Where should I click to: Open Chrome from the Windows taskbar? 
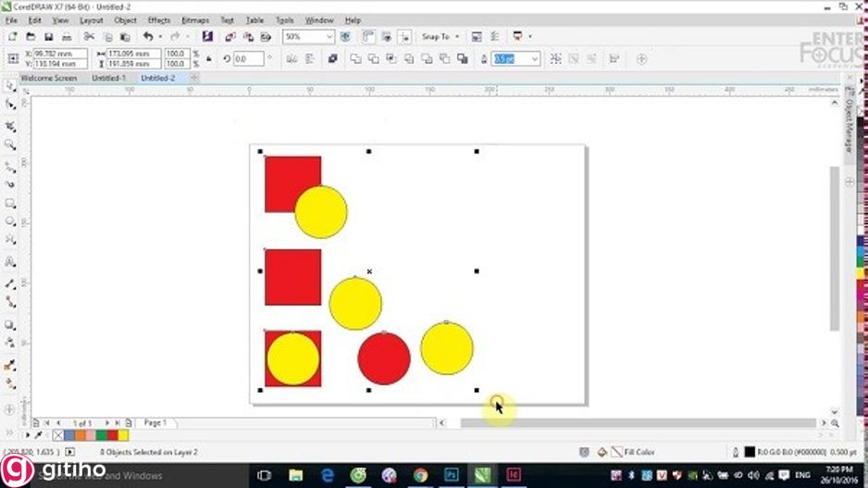tap(420, 475)
